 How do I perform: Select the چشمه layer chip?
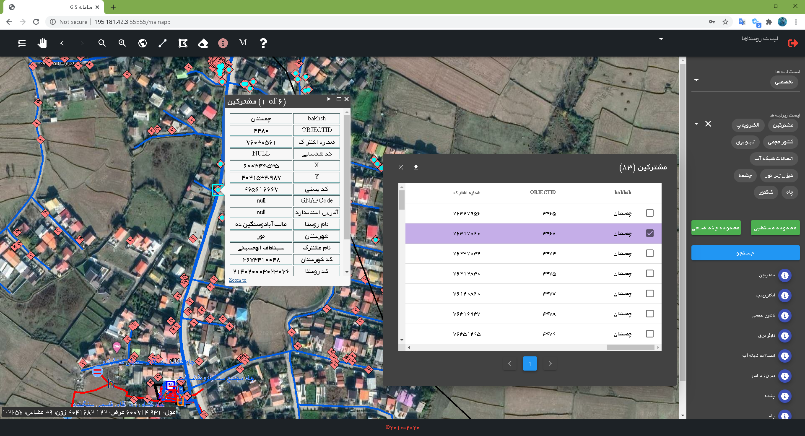tap(745, 175)
